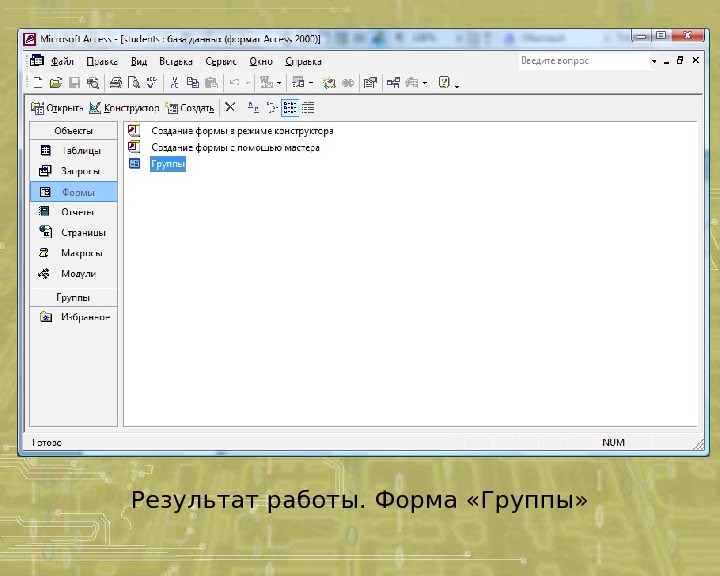Screen dimensions: 720x576
Task: Click the Конструктор button
Action: coord(124,107)
